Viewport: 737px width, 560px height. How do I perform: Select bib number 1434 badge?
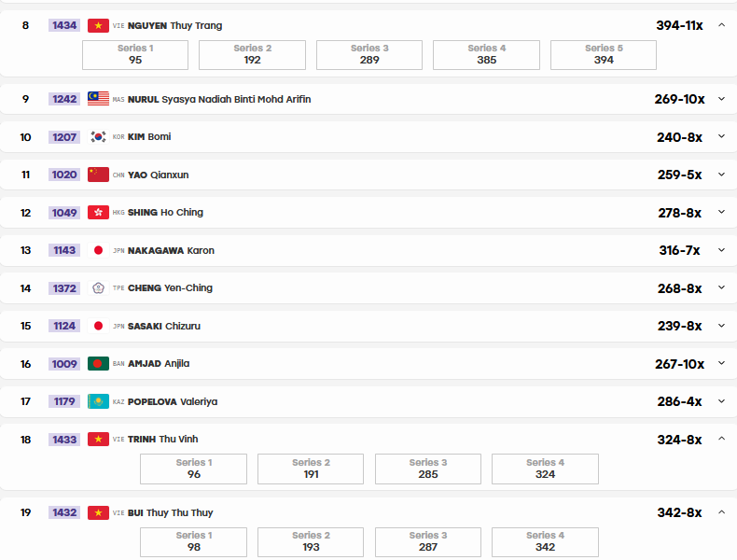click(x=64, y=25)
